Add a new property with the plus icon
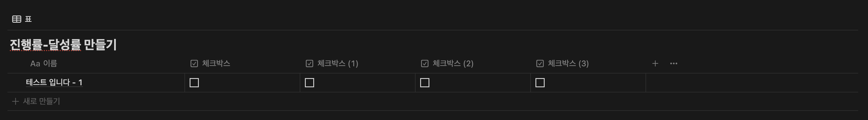 point(655,63)
